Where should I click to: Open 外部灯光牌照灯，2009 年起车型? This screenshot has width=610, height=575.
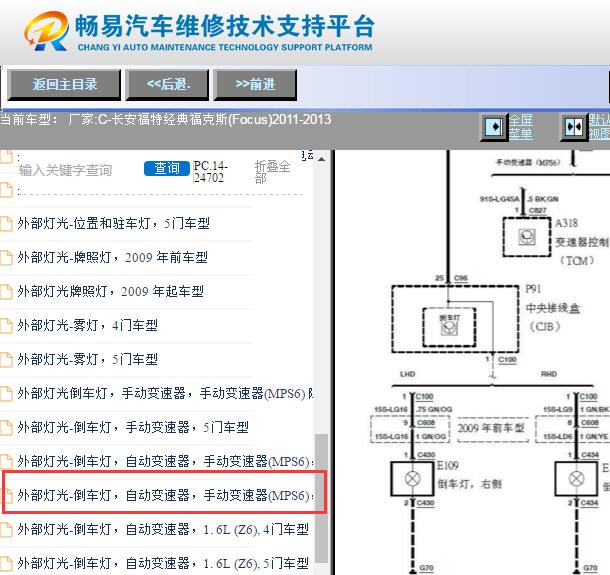[110, 291]
